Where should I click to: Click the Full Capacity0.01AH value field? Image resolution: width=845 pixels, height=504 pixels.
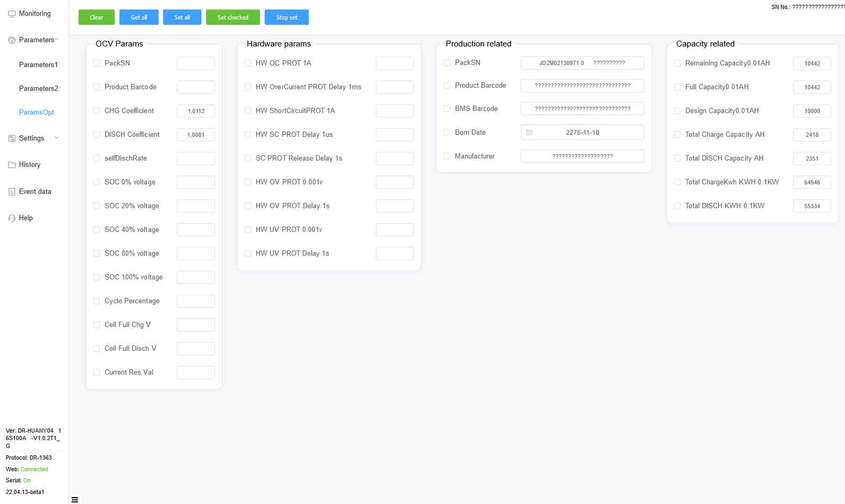[x=812, y=87]
